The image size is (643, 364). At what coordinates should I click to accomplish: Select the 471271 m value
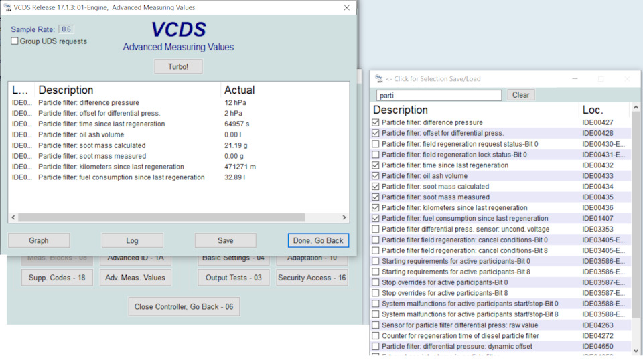pos(240,167)
